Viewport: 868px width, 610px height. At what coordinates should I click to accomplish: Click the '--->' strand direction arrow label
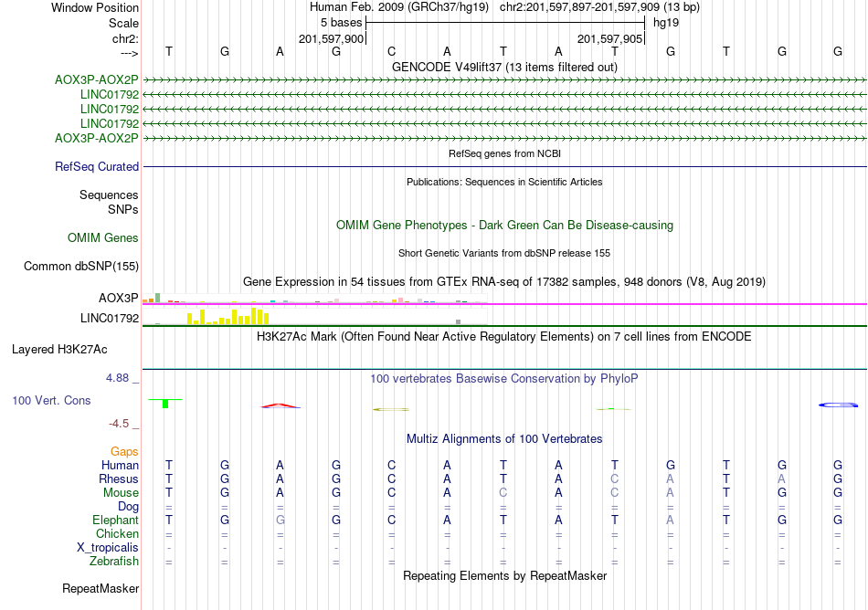(130, 53)
